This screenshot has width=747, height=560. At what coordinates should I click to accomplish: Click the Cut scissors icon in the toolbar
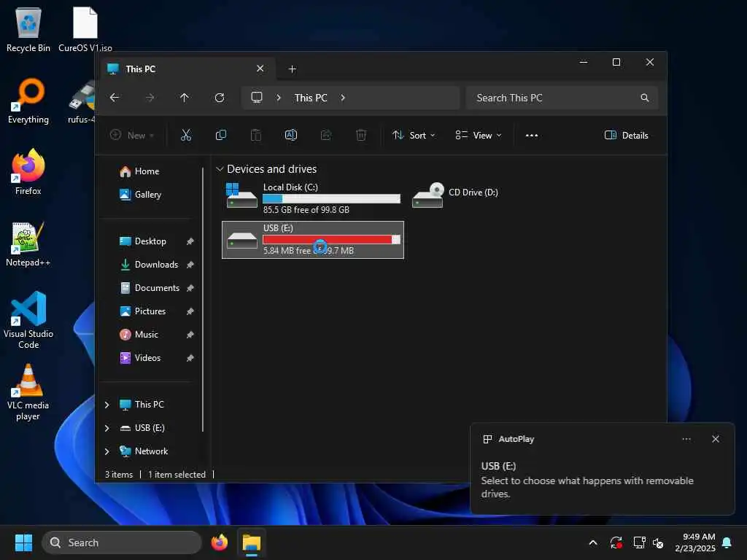pos(186,135)
